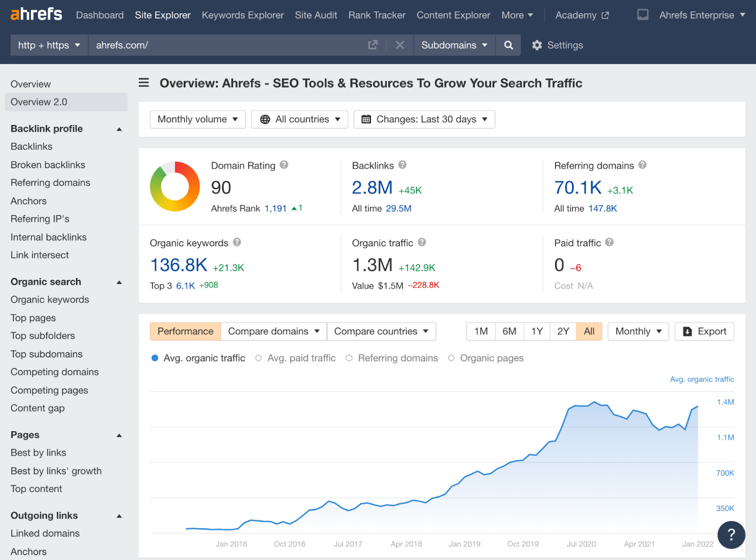The image size is (756, 560).
Task: Open the Settings gear icon
Action: [x=537, y=45]
